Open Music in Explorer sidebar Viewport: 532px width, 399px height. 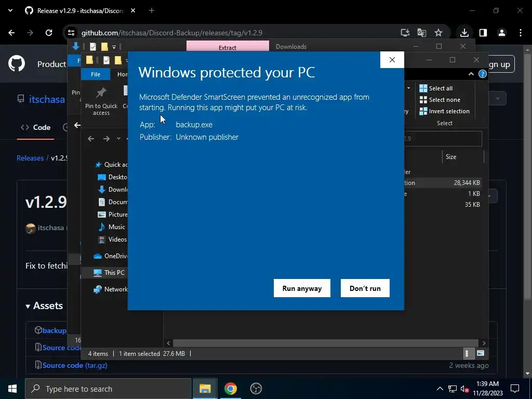112,227
